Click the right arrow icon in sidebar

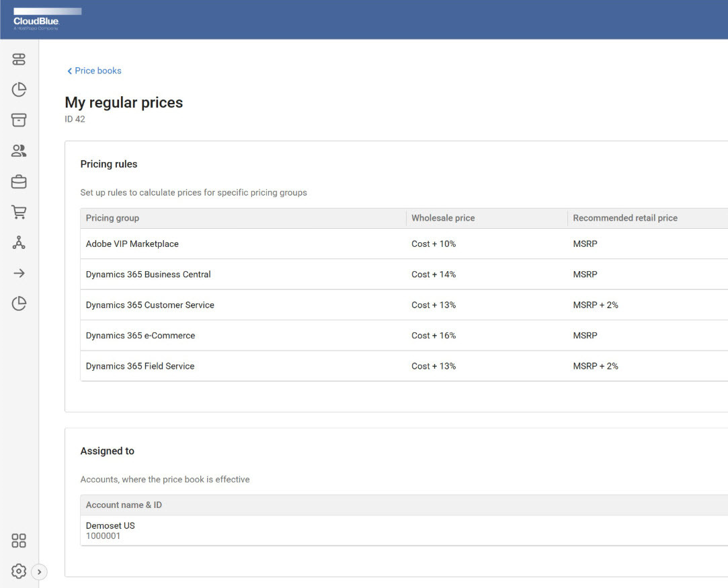coord(19,273)
